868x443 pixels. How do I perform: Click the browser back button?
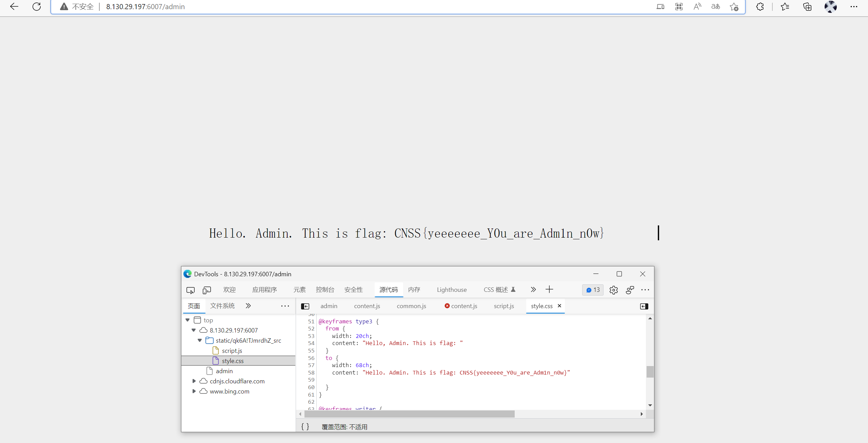[14, 6]
